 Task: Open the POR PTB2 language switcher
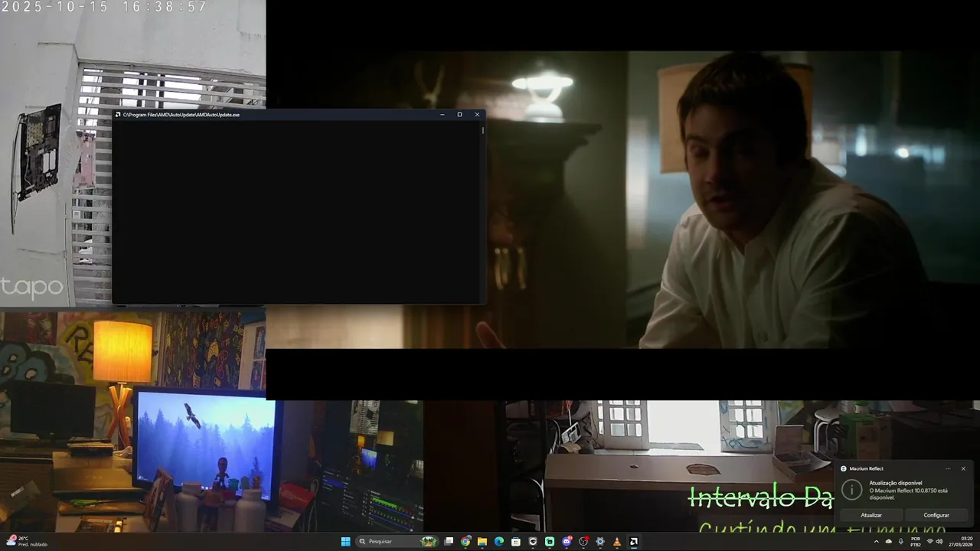coord(916,541)
